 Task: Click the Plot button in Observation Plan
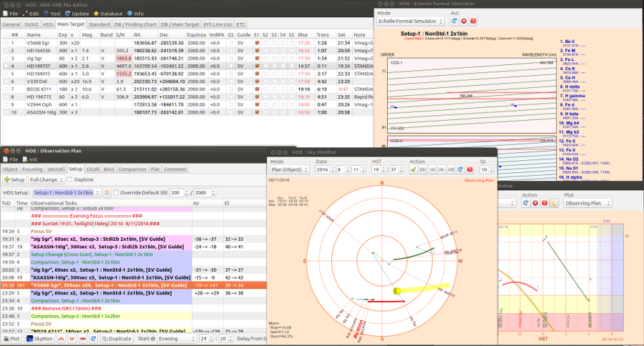point(11,339)
